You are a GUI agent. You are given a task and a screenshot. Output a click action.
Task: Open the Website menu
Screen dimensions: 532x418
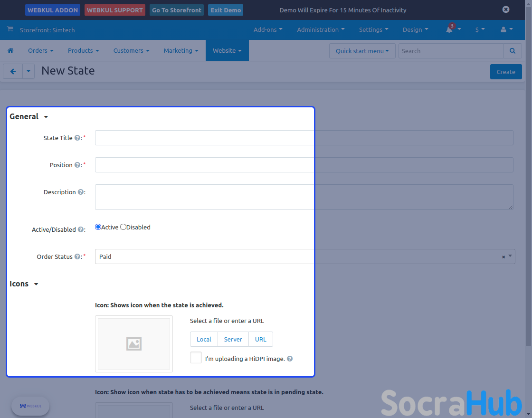point(227,50)
